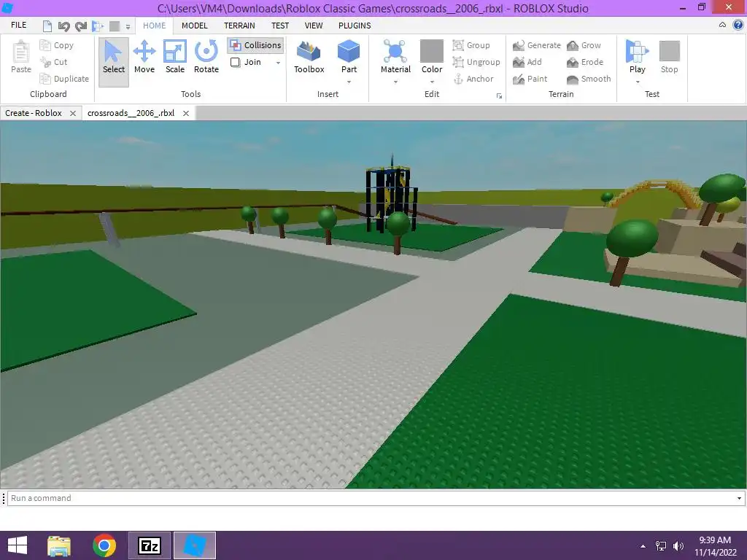Open the TEST ribbon tab
The width and height of the screenshot is (747, 560).
pyautogui.click(x=280, y=26)
